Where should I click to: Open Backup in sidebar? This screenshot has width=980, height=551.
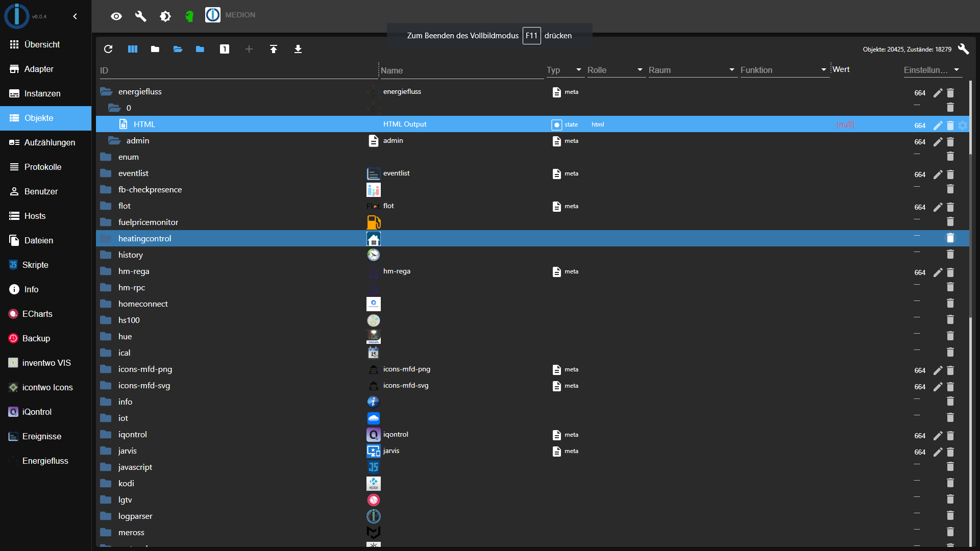pos(45,338)
